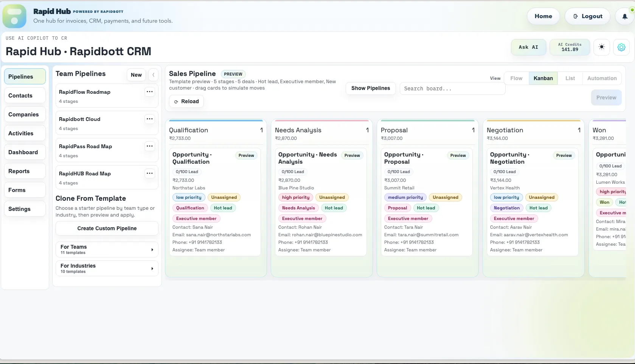Expand the For Industries templates
The image size is (635, 364).
click(x=107, y=268)
